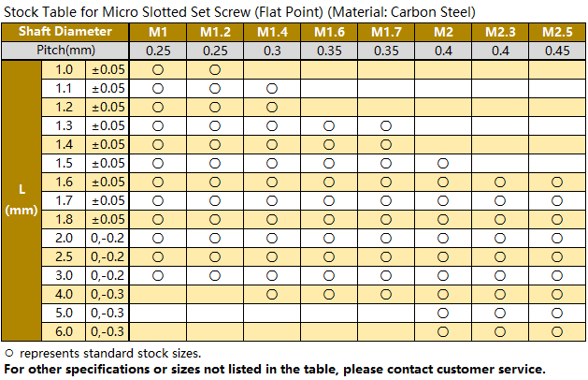Image resolution: width=588 pixels, height=380 pixels.
Task: Select the M1.6 column header
Action: pos(329,32)
